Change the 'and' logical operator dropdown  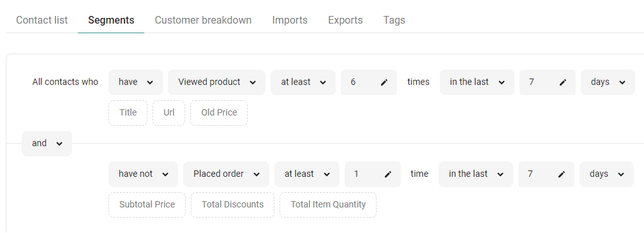point(47,144)
